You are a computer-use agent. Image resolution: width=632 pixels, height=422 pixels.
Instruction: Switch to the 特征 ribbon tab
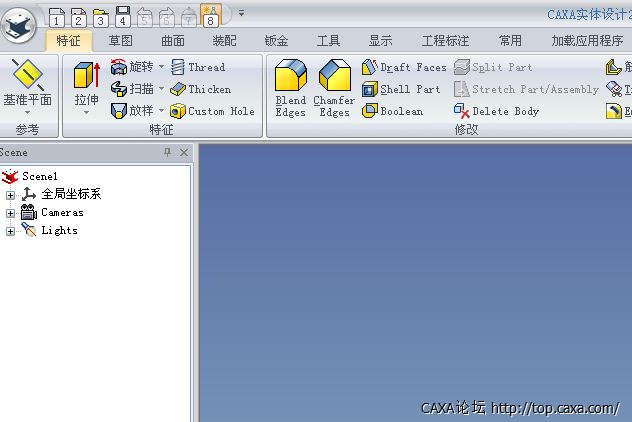tap(69, 41)
